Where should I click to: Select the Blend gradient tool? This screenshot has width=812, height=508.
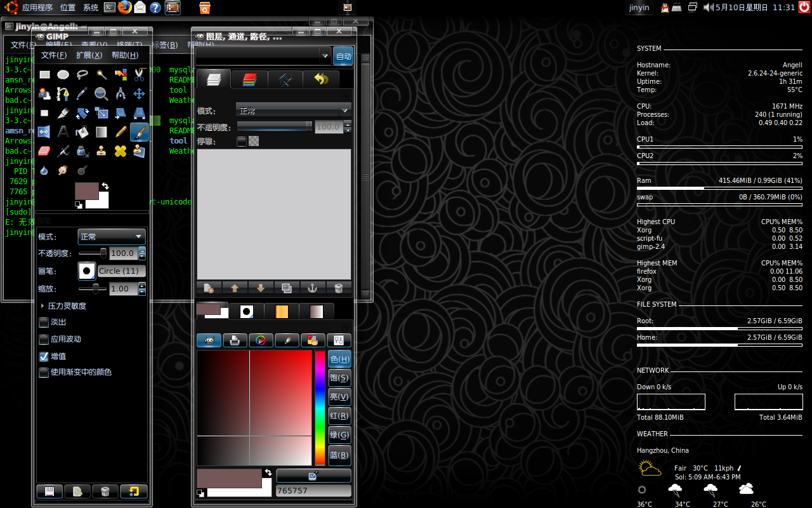click(x=101, y=132)
